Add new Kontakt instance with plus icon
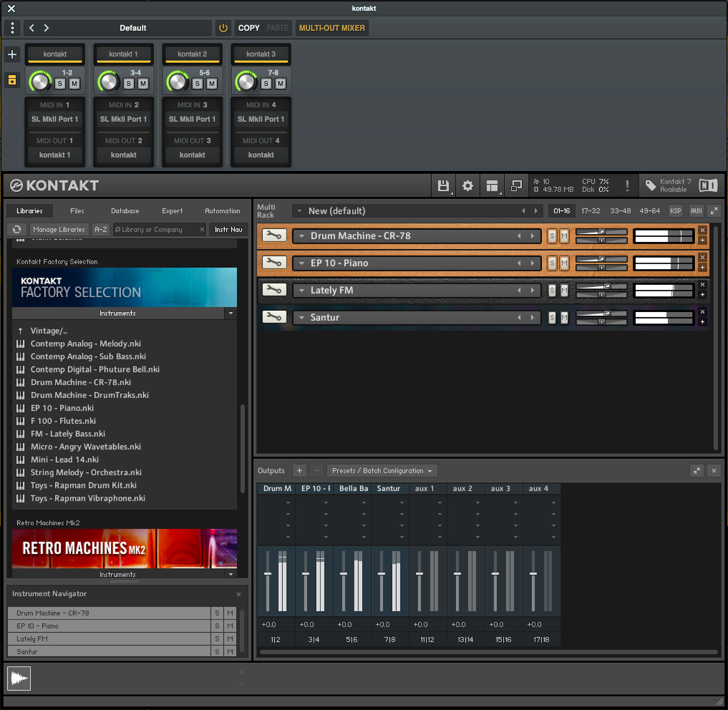This screenshot has width=728, height=710. (12, 54)
